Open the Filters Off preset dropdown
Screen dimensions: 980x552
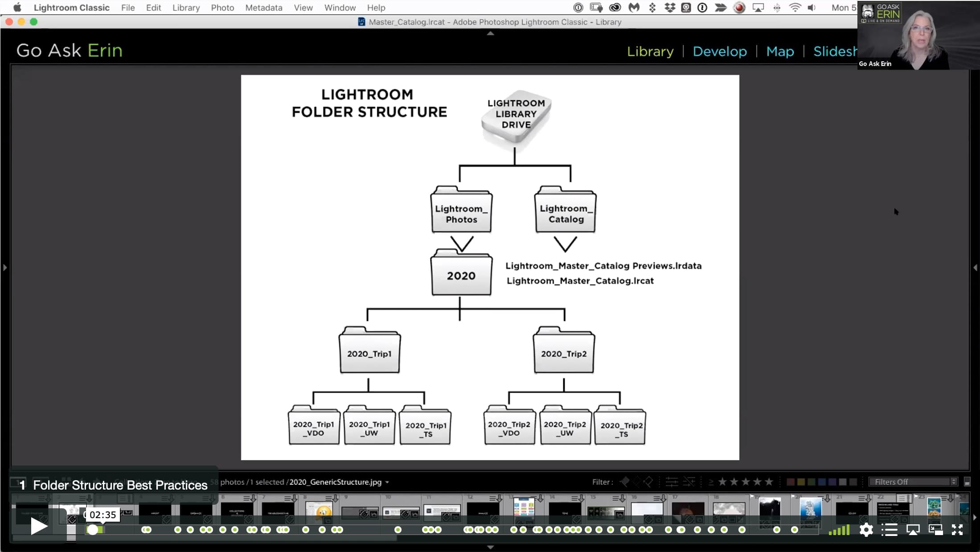[913, 482]
